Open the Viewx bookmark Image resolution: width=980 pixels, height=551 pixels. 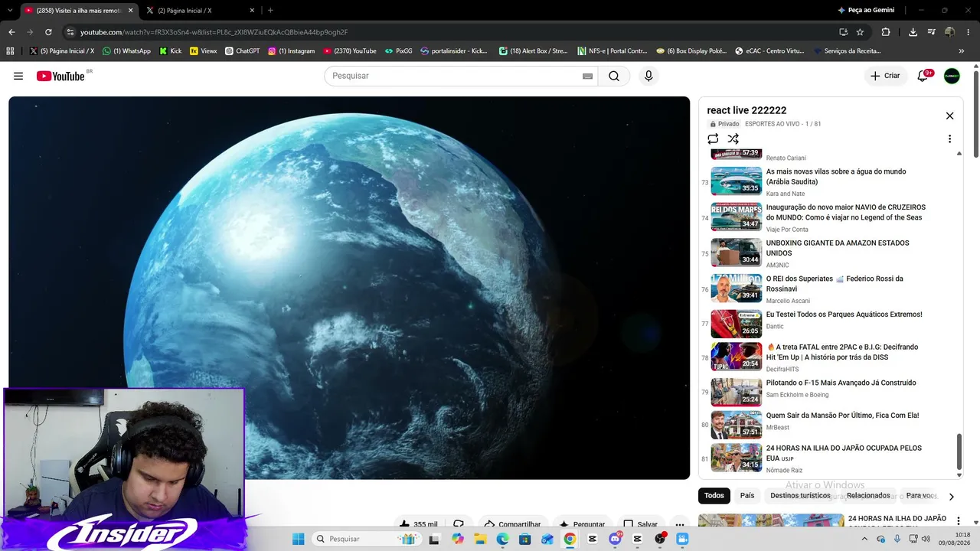point(203,51)
